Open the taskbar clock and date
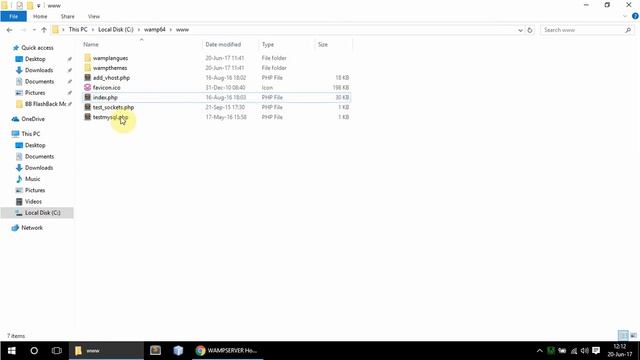 tap(620, 351)
